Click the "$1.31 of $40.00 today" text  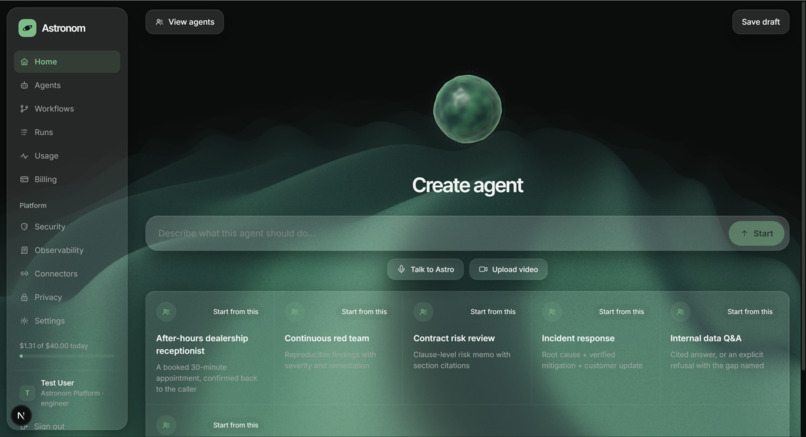pyautogui.click(x=53, y=345)
